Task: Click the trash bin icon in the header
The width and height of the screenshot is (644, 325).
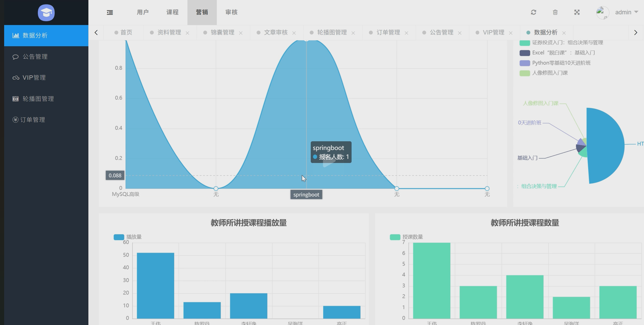Action: tap(555, 12)
